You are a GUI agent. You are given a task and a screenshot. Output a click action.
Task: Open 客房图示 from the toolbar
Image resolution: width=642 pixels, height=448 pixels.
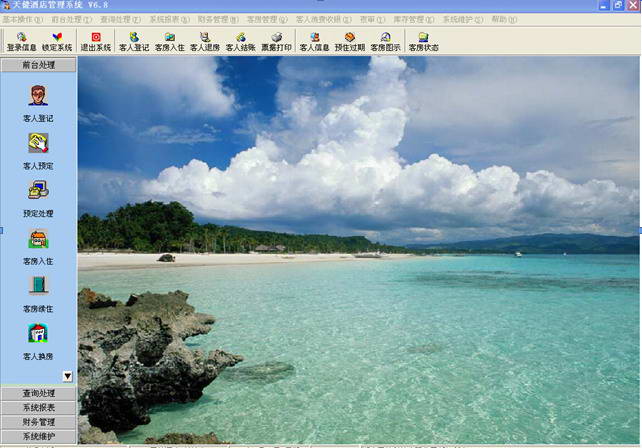385,42
